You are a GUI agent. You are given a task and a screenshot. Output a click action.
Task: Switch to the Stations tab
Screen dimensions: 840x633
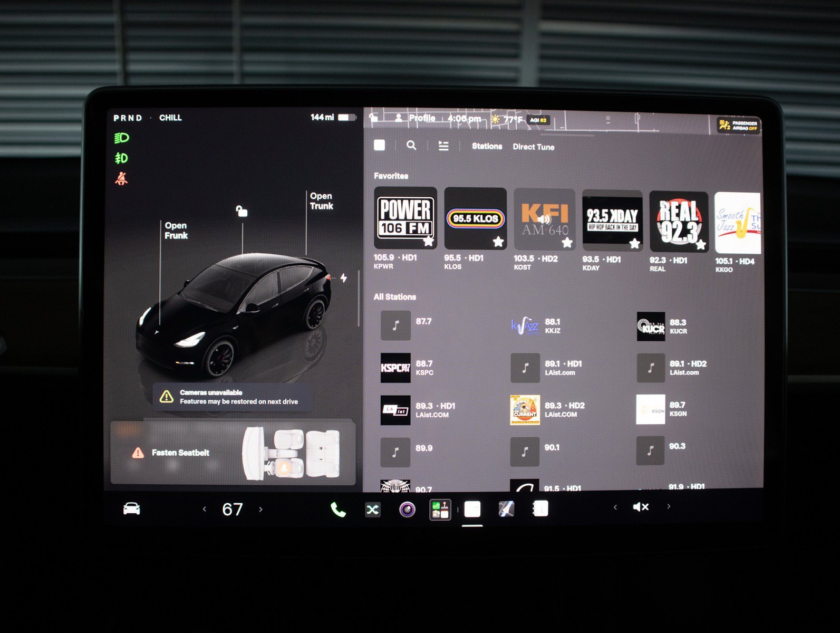point(487,146)
